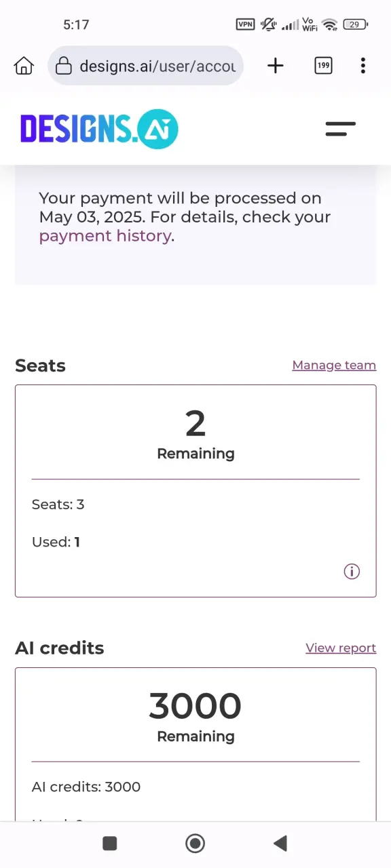This screenshot has width=391, height=868.
Task: Tap the VPN status bar indicator
Action: tap(246, 24)
